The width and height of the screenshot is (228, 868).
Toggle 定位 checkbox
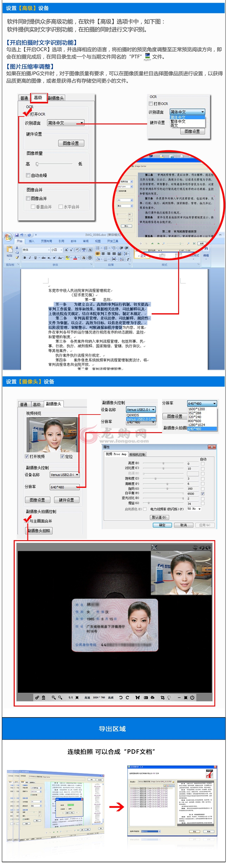point(62,456)
